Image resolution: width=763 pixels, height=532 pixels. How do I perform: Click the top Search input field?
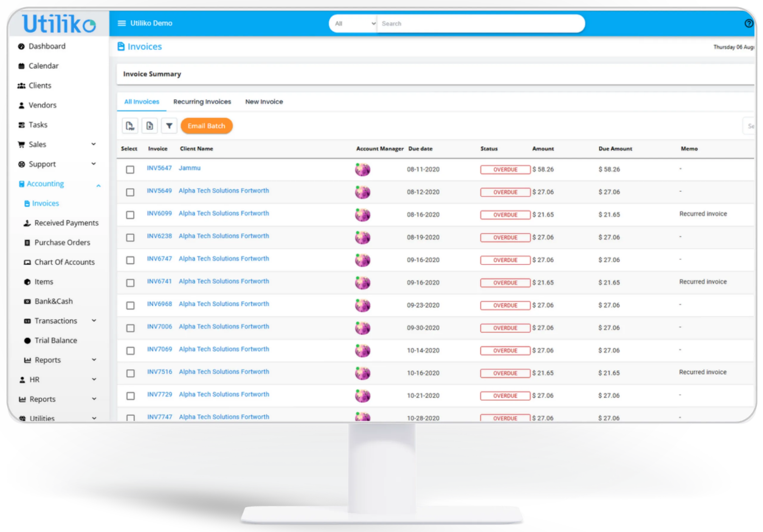pos(480,24)
